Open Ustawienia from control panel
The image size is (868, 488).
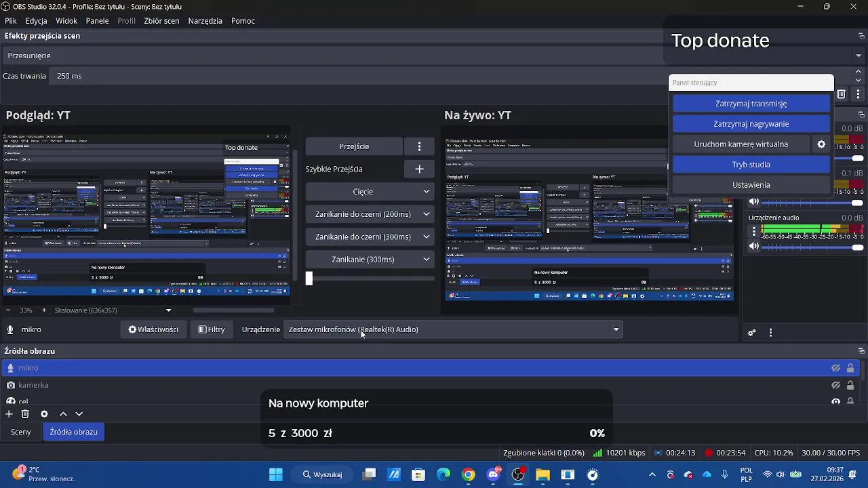(x=751, y=185)
